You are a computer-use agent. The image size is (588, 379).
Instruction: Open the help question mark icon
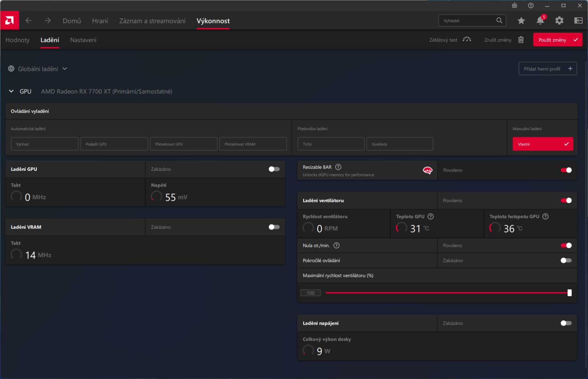pyautogui.click(x=531, y=6)
